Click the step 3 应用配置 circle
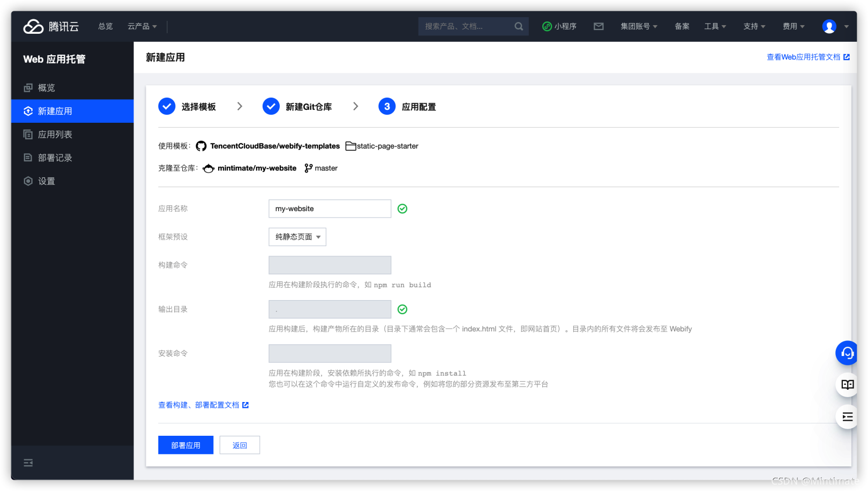This screenshot has width=868, height=491. pos(387,107)
